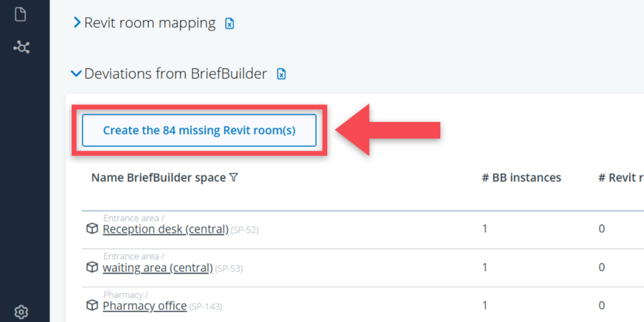Click the cube icon for Reception desk
The height and width of the screenshot is (322, 644).
click(x=92, y=229)
